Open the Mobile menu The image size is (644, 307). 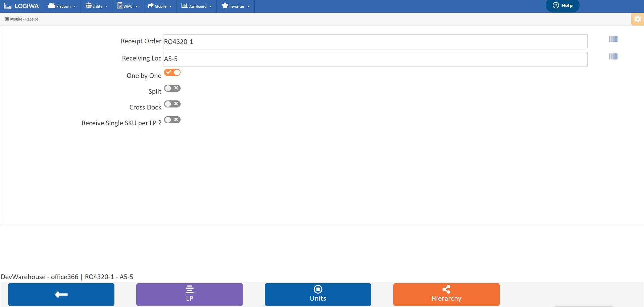coord(160,6)
